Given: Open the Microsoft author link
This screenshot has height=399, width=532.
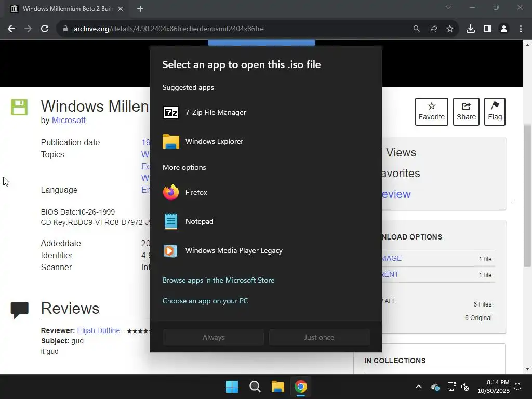Looking at the screenshot, I should [69, 120].
